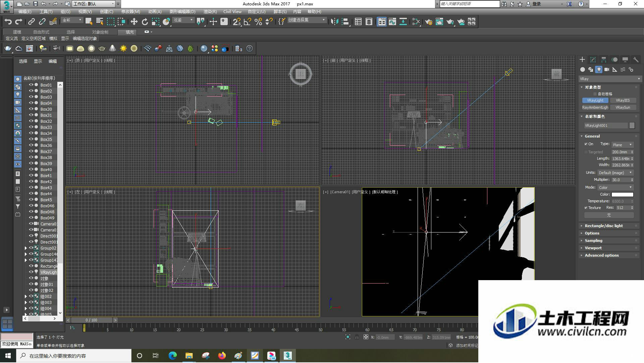Expand the Group02 tree node

tap(26, 248)
